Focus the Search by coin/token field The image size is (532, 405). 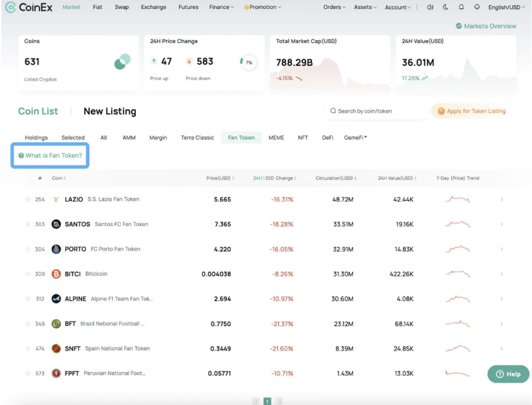tap(377, 111)
